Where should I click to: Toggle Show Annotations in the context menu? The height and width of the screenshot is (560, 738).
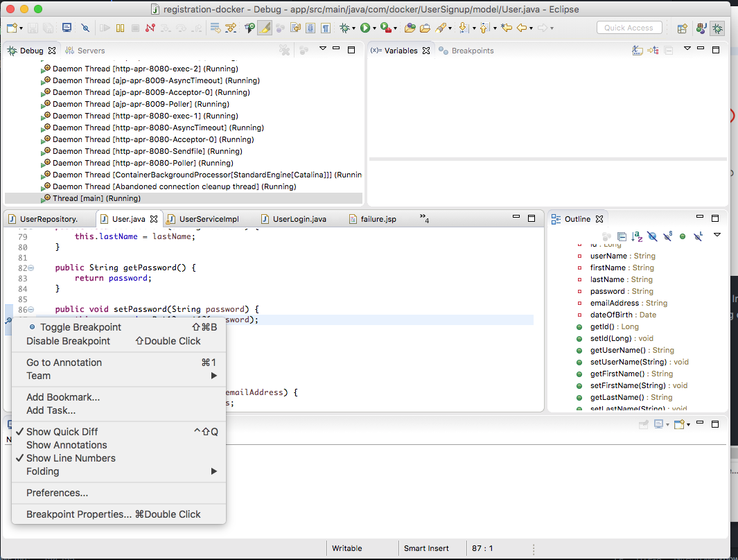click(67, 445)
